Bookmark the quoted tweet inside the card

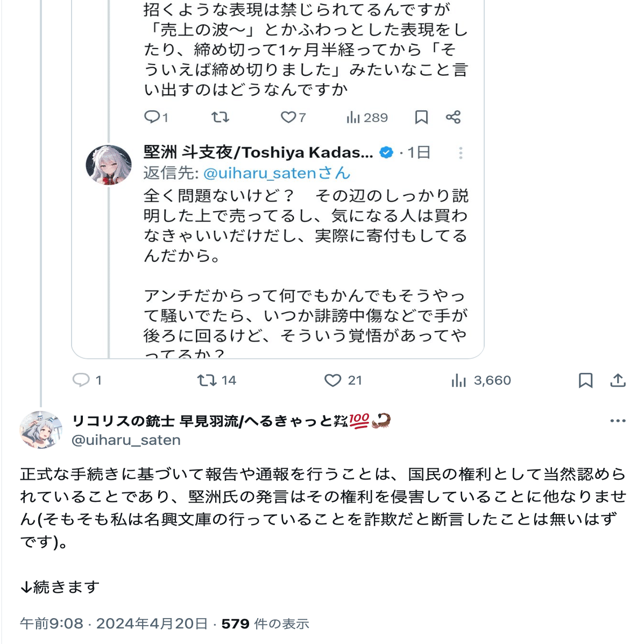(421, 117)
